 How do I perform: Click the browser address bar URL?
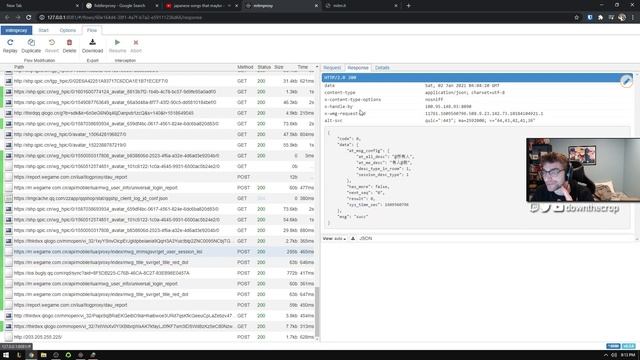(124, 18)
